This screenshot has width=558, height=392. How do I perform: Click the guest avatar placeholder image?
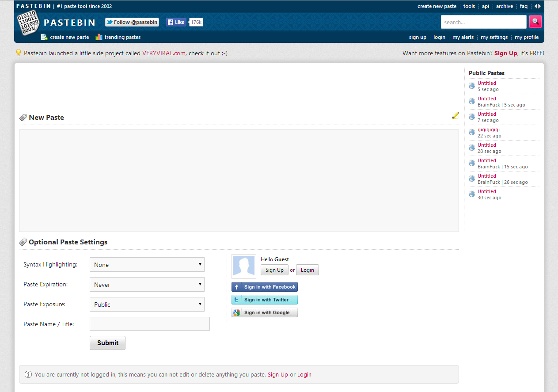[x=244, y=266]
